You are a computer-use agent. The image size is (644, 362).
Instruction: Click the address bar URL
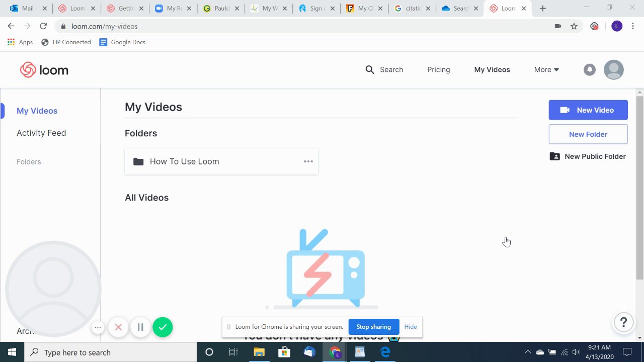tap(104, 26)
